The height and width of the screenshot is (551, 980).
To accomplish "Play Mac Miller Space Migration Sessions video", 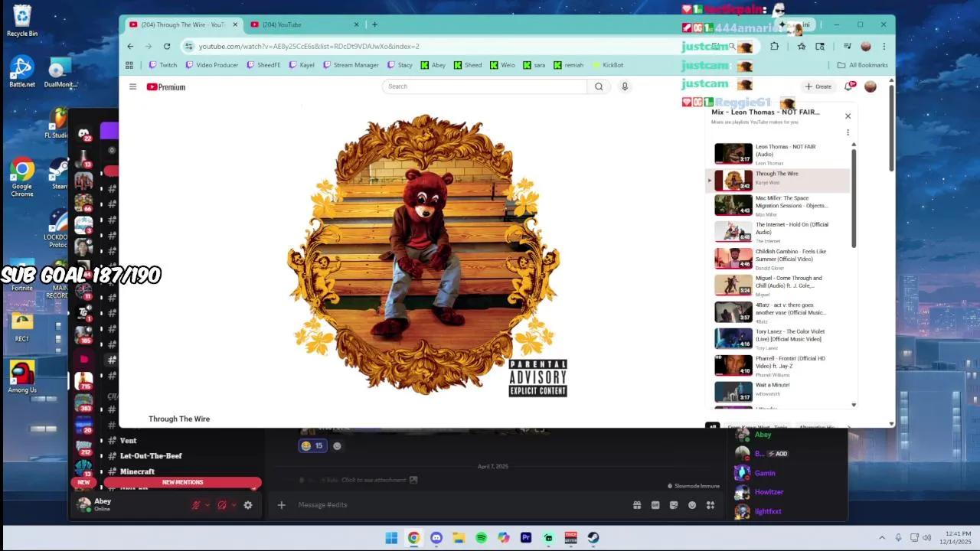I will 778,205.
